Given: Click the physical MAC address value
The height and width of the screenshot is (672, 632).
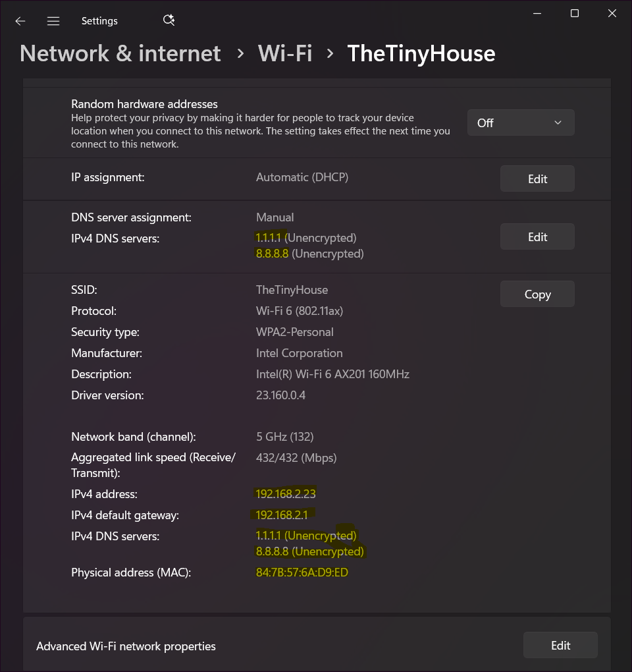Looking at the screenshot, I should 302,573.
